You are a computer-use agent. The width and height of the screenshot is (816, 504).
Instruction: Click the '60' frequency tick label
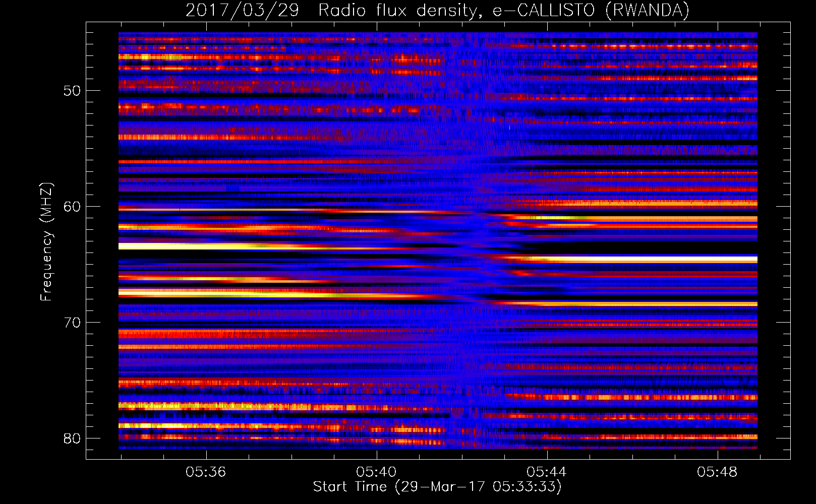pyautogui.click(x=72, y=207)
